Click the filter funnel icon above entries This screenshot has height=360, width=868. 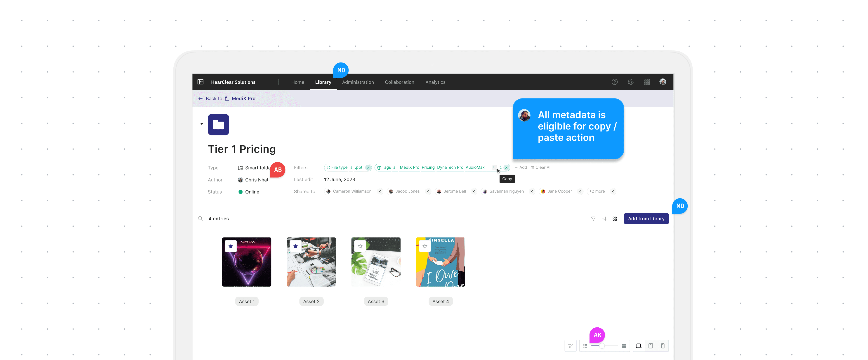point(593,219)
